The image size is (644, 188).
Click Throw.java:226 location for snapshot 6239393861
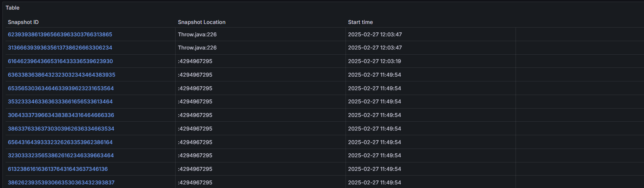(197, 35)
